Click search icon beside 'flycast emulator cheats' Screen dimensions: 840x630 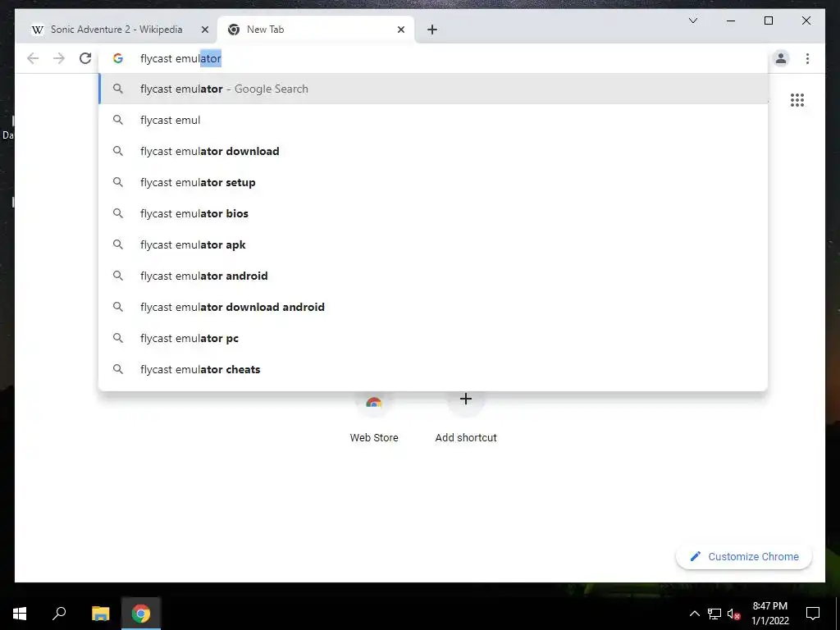[118, 369]
